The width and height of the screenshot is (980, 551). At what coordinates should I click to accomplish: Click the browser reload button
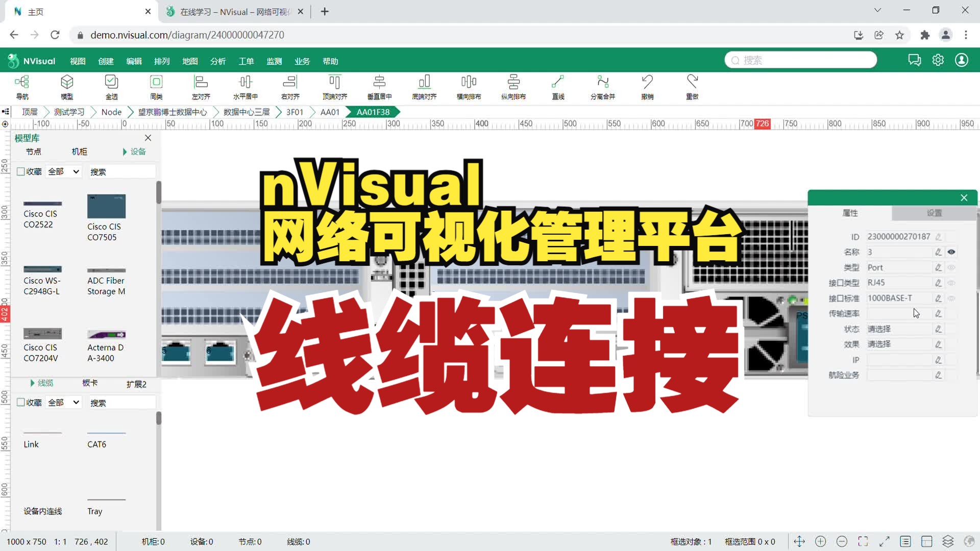[55, 35]
